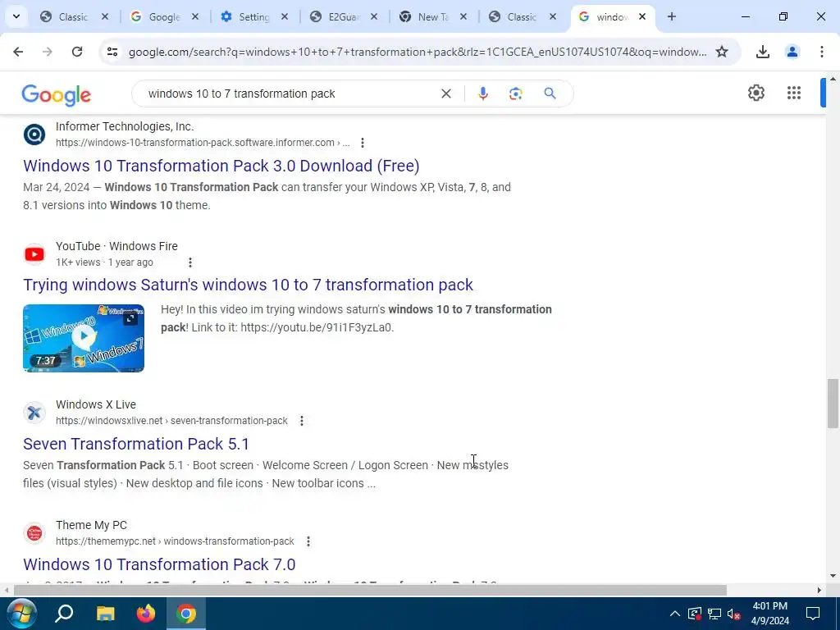Open taskbar search magnifier
This screenshot has width=840, height=630.
tap(64, 614)
